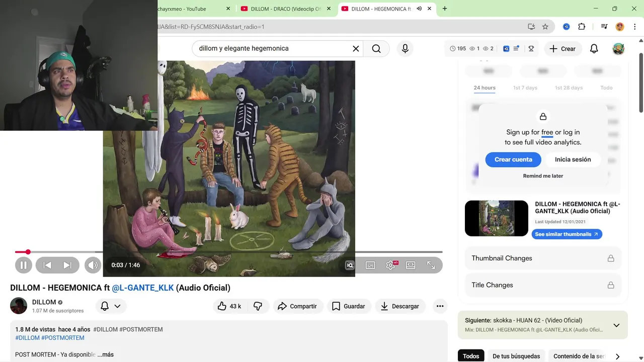
Task: Click the vidIQ icon in the player controls
Action: click(x=350, y=265)
